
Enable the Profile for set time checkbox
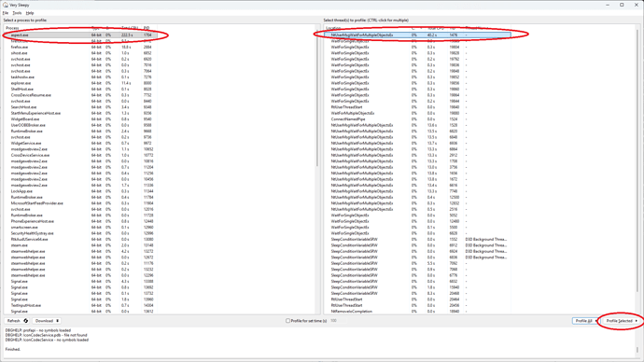[x=287, y=321]
